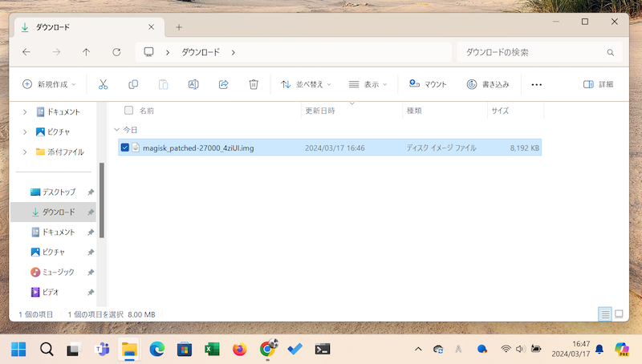Viewport: 642px width, 364px height.
Task: Click the ダウンロードの検索 search field
Action: [x=534, y=52]
